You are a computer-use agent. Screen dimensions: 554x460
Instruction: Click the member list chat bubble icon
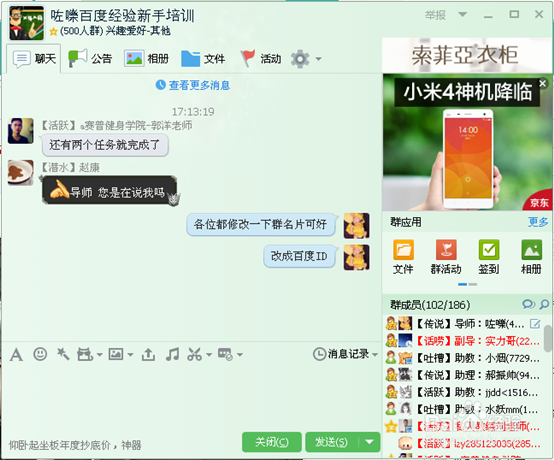[x=528, y=304]
